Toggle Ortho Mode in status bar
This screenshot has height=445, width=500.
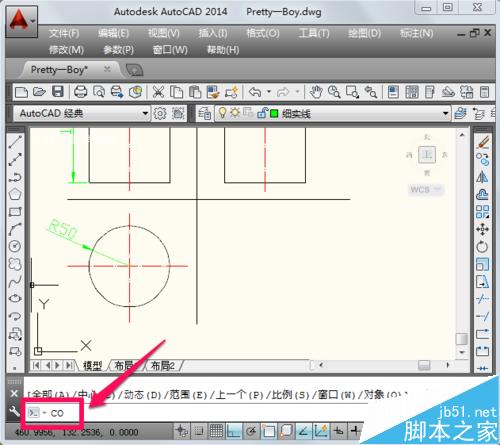234,431
